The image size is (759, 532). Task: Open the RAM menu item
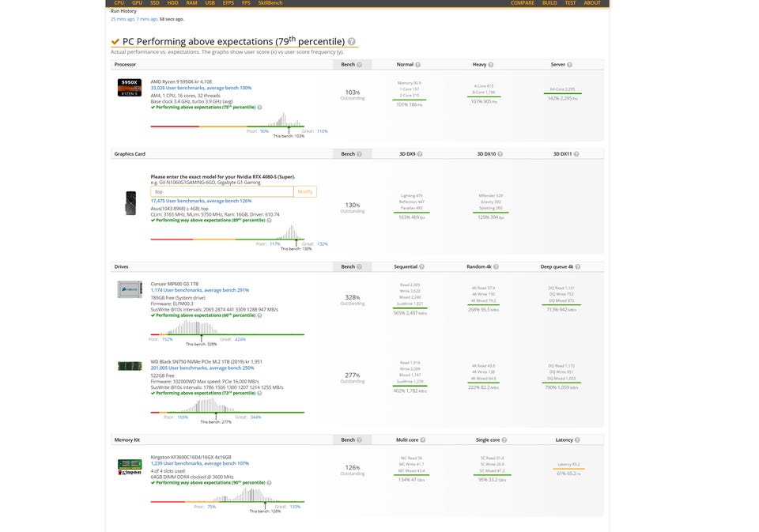tap(191, 3)
